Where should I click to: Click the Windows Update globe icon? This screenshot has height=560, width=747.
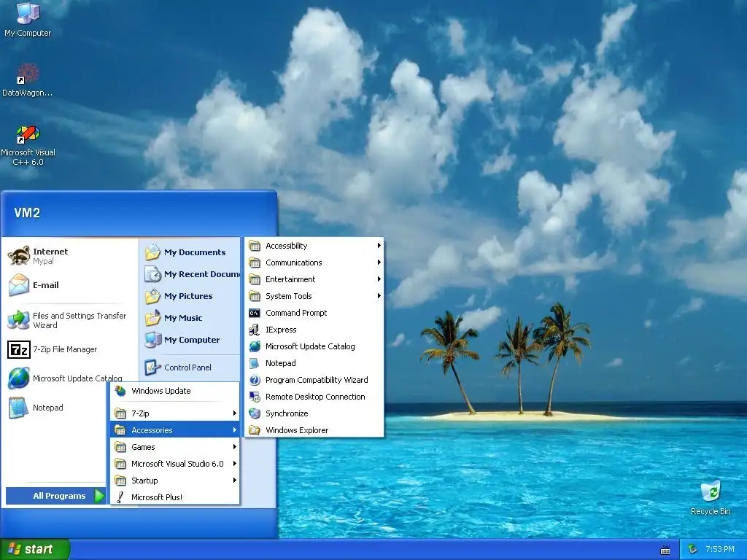120,391
